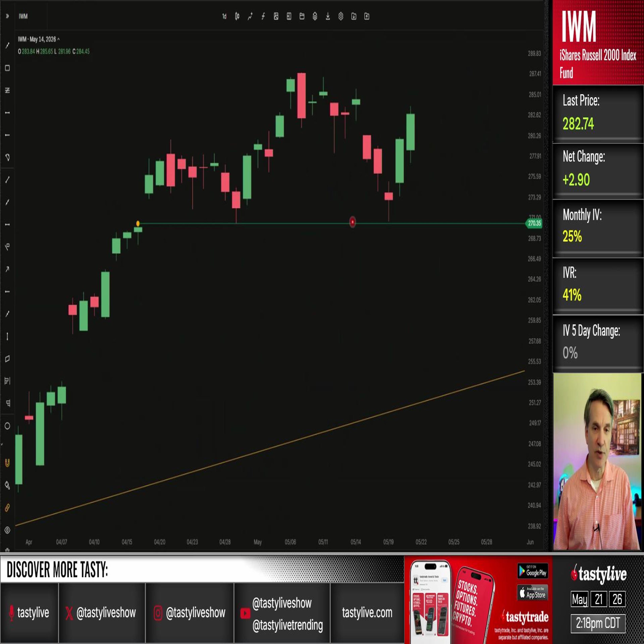Open chart settings gear icon
644x644 pixels.
tap(341, 16)
